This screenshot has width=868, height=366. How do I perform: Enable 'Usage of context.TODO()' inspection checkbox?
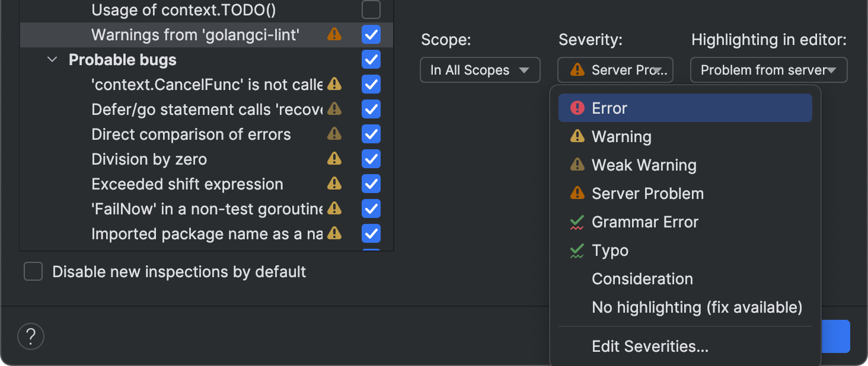371,9
